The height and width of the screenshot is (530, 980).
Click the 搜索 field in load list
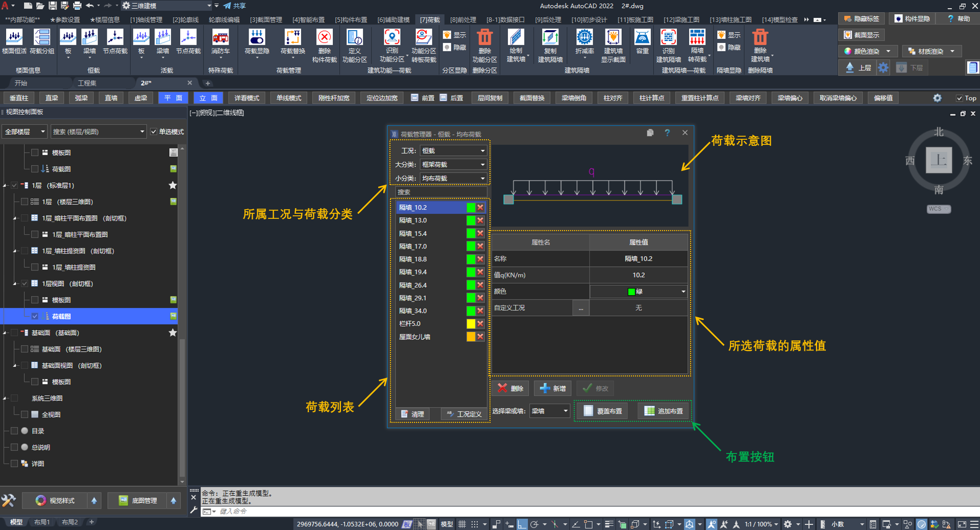[440, 192]
